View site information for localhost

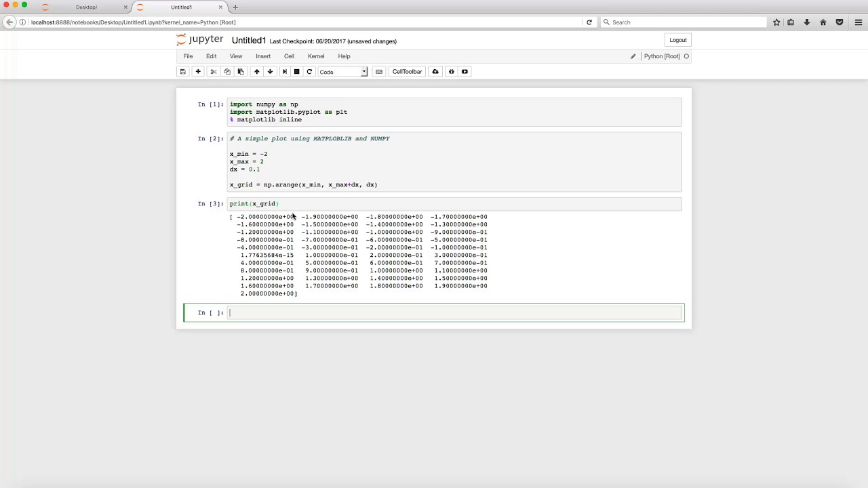point(23,22)
